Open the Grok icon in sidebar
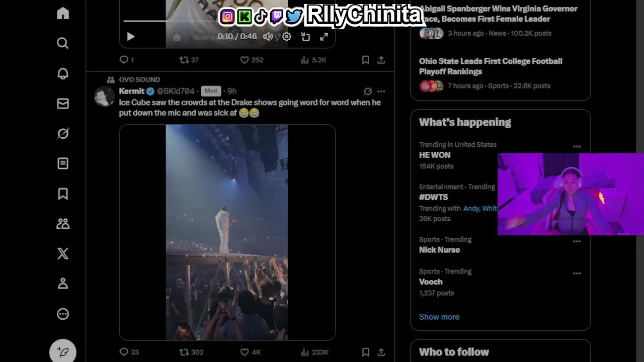 63,134
